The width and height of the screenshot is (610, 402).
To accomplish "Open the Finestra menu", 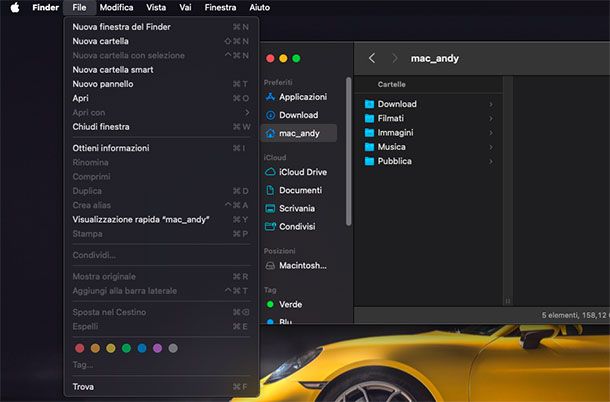I will tap(220, 7).
